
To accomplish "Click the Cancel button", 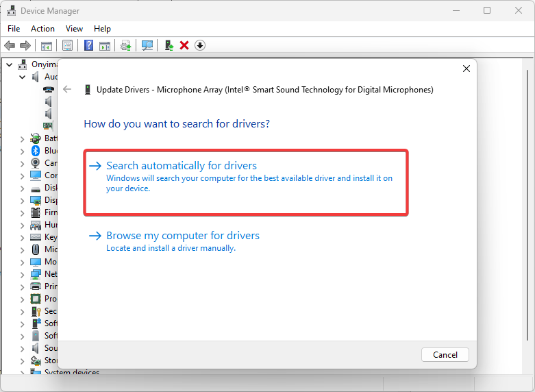I will click(x=445, y=355).
